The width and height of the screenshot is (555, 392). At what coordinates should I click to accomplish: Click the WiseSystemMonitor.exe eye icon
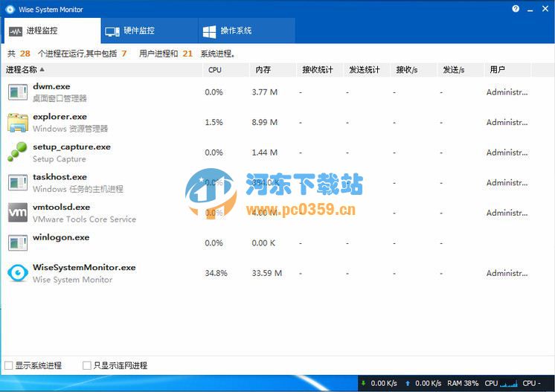18,273
